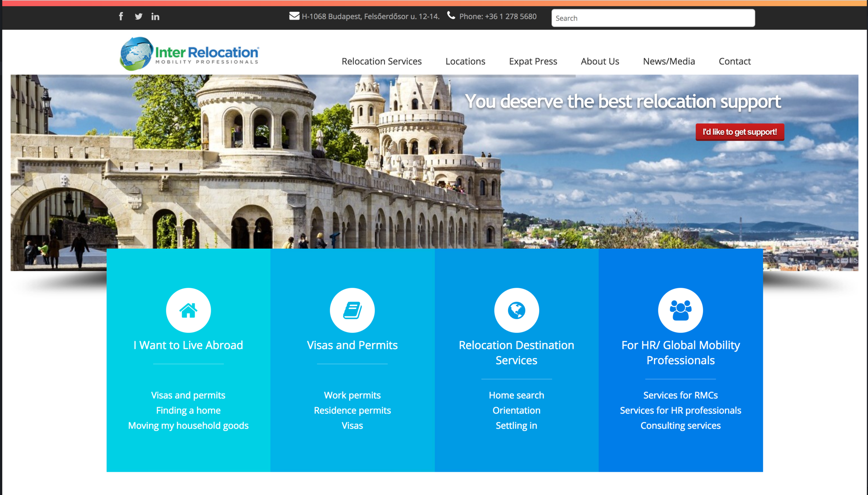Open Services for HR professionals link

(x=680, y=410)
